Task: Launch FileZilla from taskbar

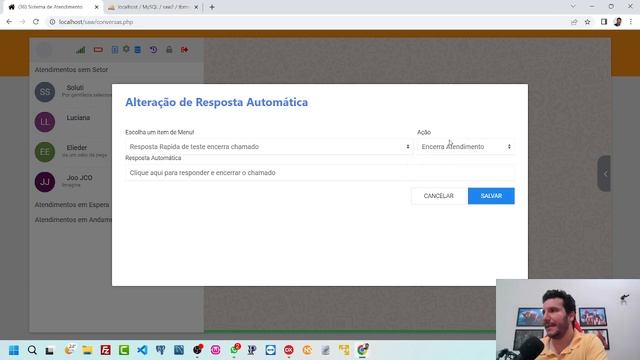Action: tap(105, 350)
